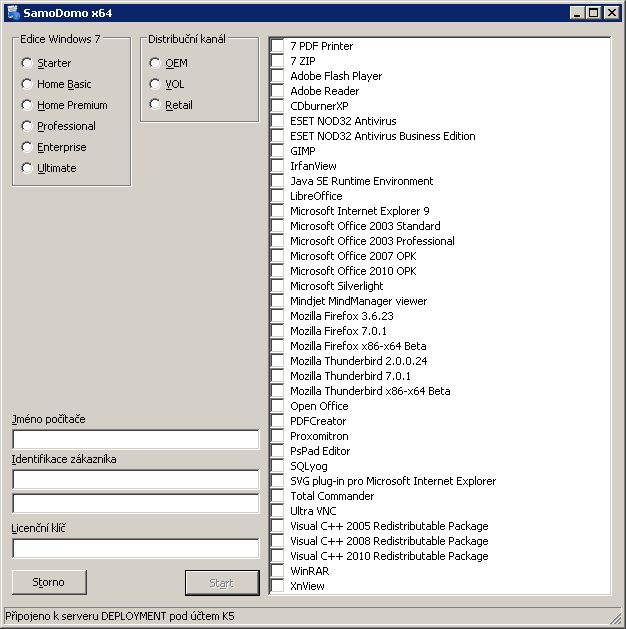This screenshot has width=626, height=629.
Task: Check the 7 PDF Printer checkbox
Action: tap(277, 46)
